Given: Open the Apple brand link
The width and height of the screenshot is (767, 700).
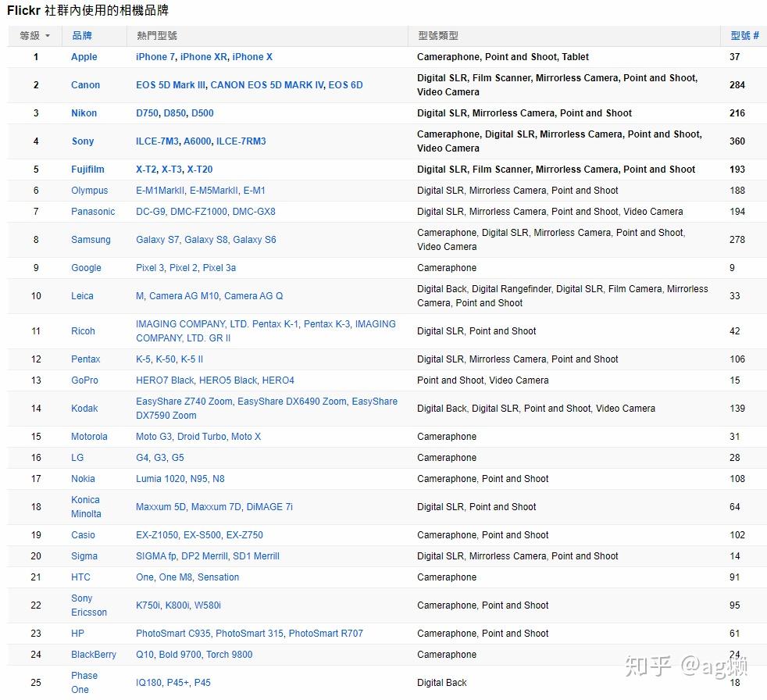Looking at the screenshot, I should [84, 57].
